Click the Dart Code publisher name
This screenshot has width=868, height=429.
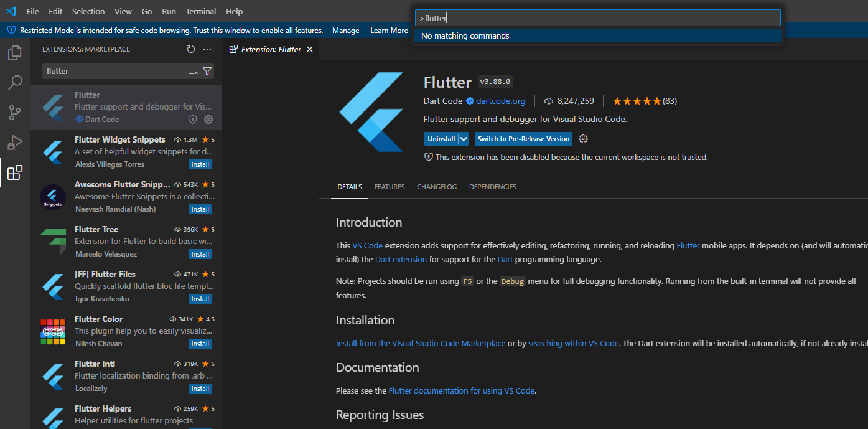pos(443,101)
